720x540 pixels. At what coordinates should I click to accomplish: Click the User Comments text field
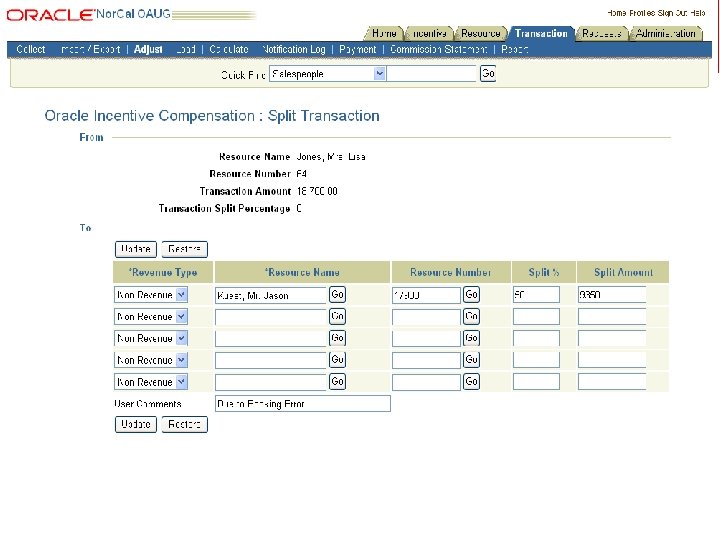pyautogui.click(x=303, y=404)
